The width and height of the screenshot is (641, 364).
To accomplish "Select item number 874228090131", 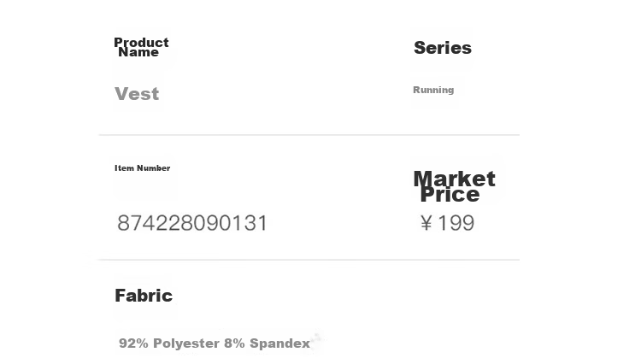I will tap(192, 223).
